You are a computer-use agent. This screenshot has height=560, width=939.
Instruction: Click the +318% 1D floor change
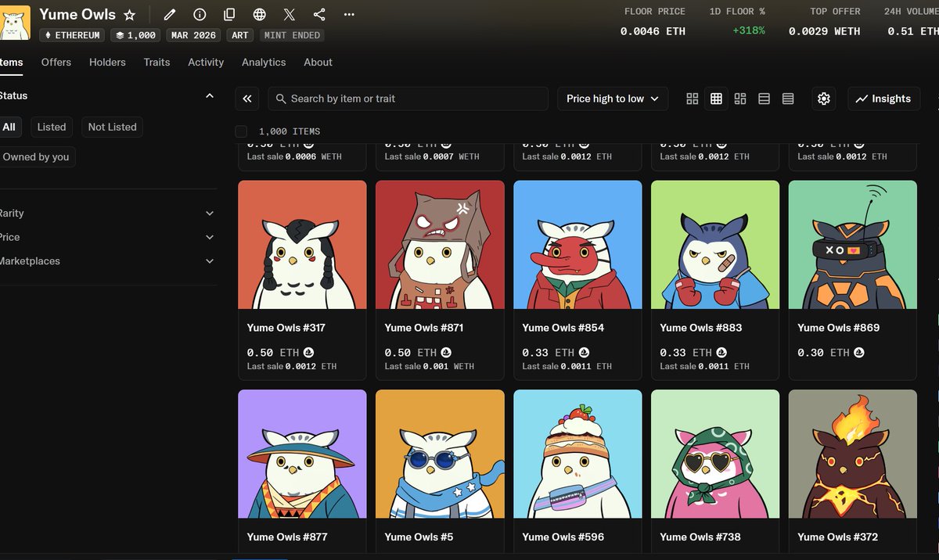coord(749,31)
